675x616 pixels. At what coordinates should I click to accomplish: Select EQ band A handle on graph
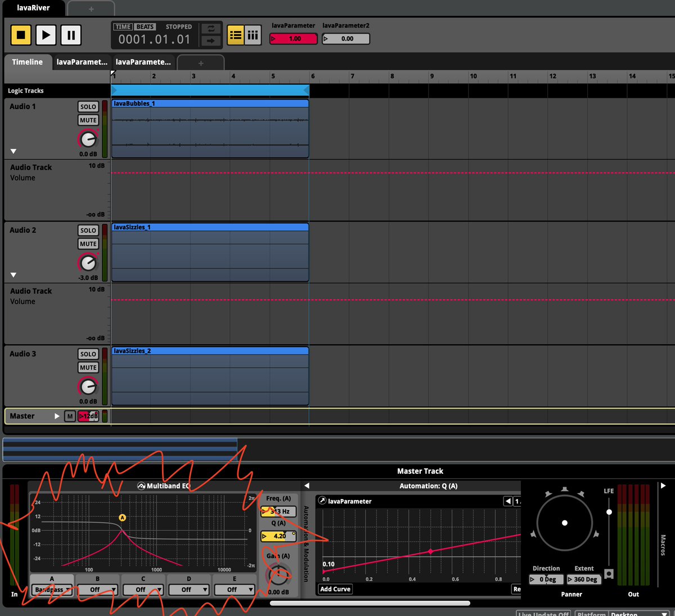click(122, 518)
